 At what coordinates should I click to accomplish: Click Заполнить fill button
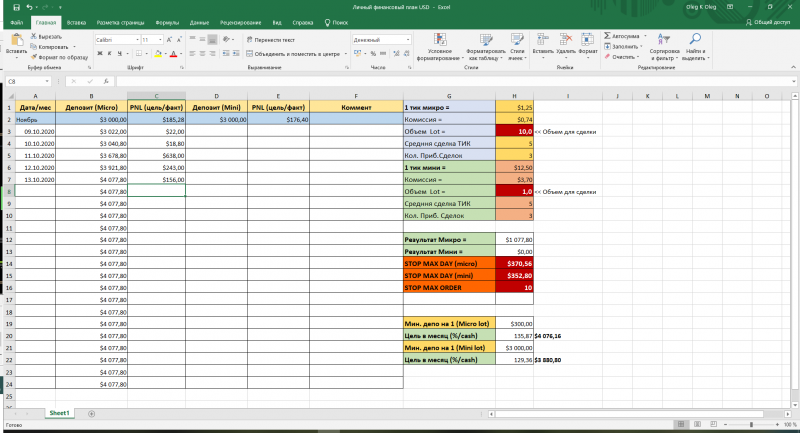coord(623,46)
